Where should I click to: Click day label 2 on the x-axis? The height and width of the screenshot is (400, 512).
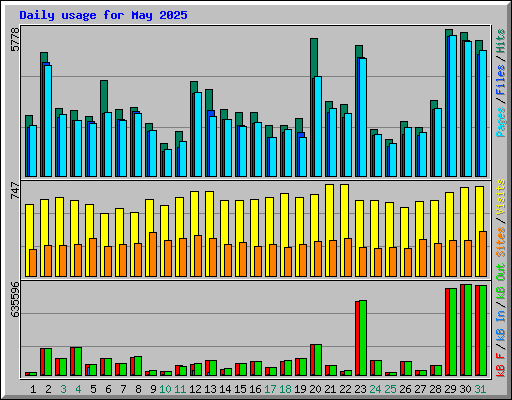tap(48, 389)
